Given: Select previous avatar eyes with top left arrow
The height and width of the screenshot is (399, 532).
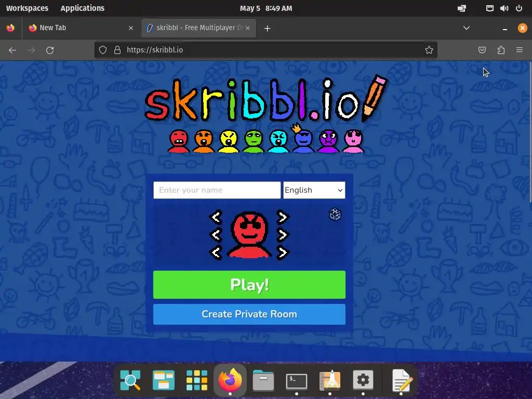Looking at the screenshot, I should [217, 217].
